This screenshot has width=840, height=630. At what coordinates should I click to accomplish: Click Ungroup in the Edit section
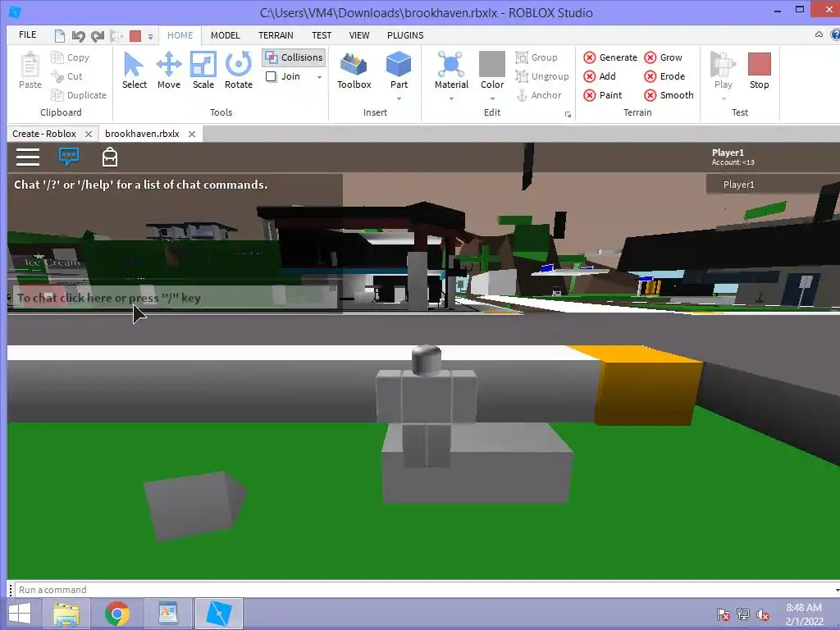(x=542, y=76)
